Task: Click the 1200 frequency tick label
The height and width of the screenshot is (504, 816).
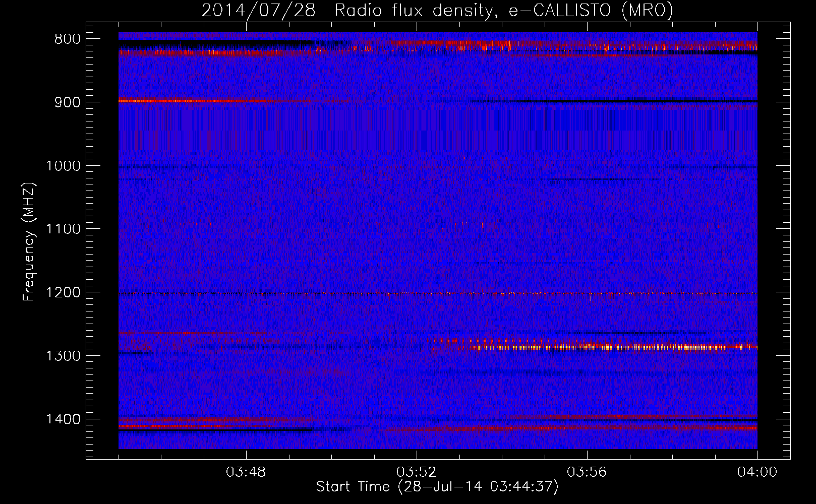Action: [63, 293]
